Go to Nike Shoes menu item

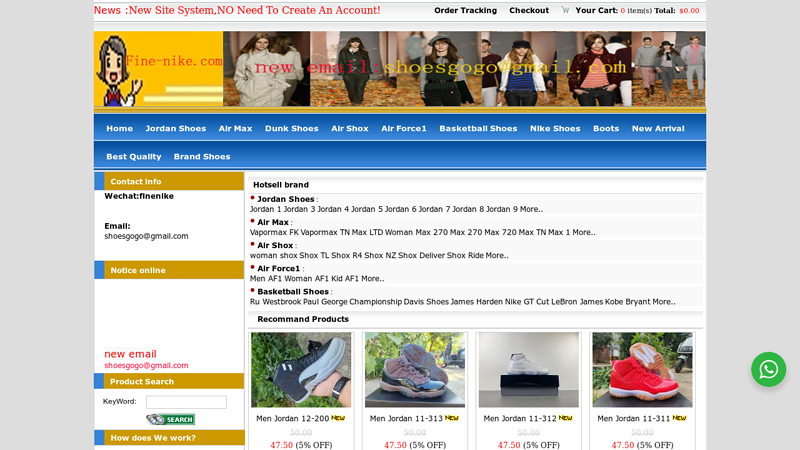[555, 129]
